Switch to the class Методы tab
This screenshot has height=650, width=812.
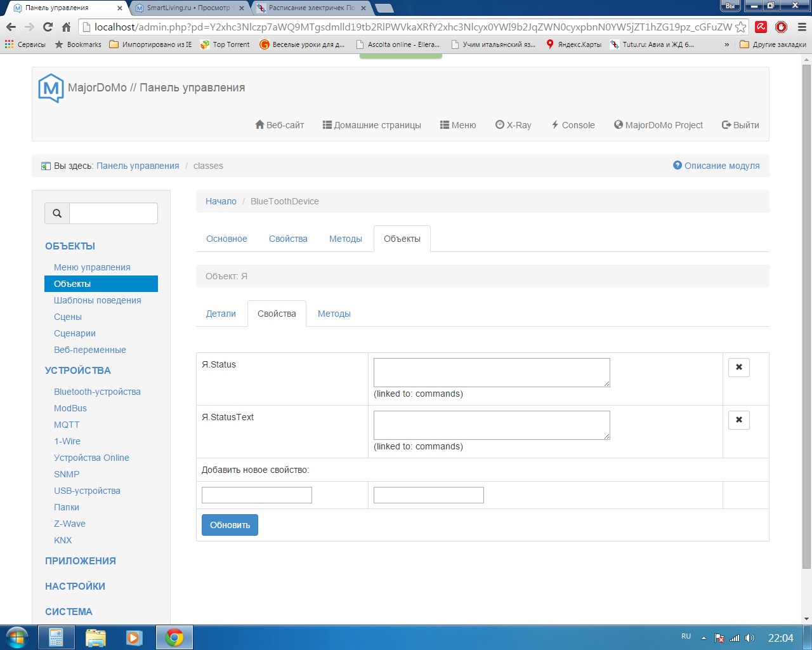tap(346, 239)
